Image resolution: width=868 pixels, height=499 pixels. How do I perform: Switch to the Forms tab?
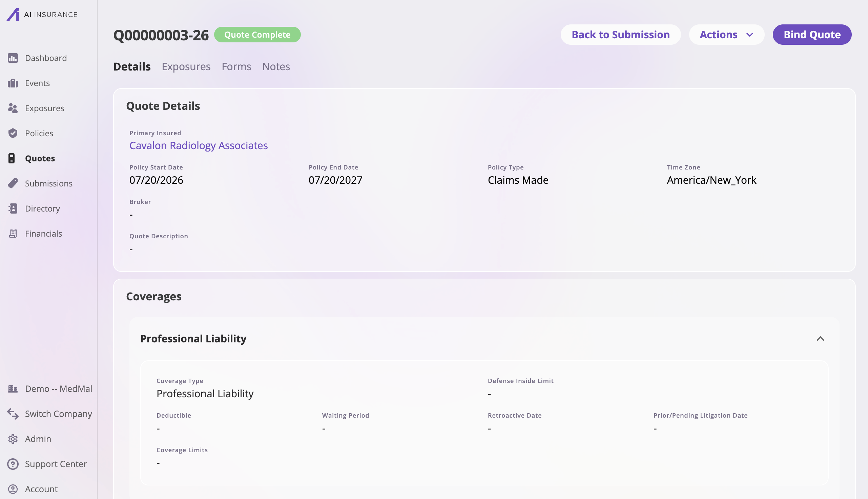click(x=236, y=66)
